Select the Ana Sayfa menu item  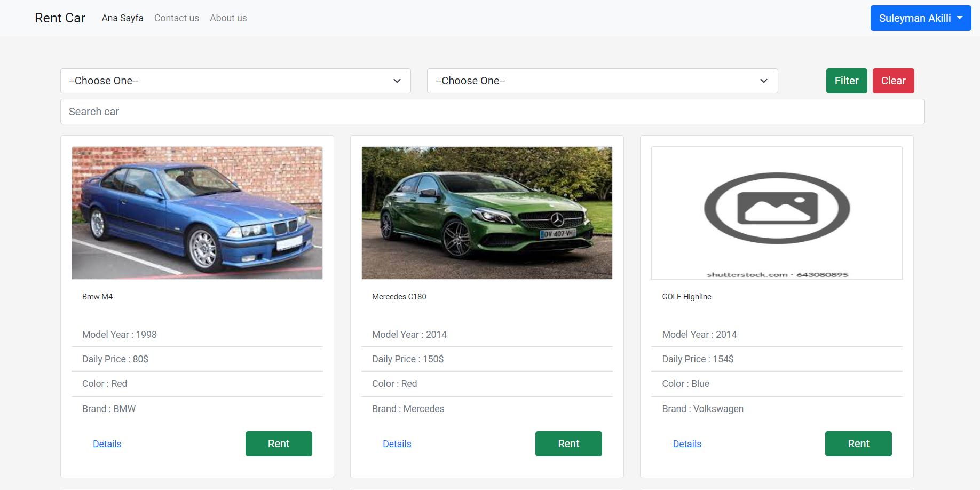click(122, 18)
